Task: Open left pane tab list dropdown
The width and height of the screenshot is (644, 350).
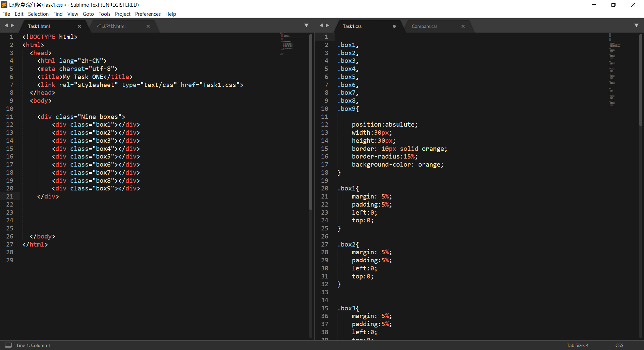Action: pyautogui.click(x=306, y=26)
